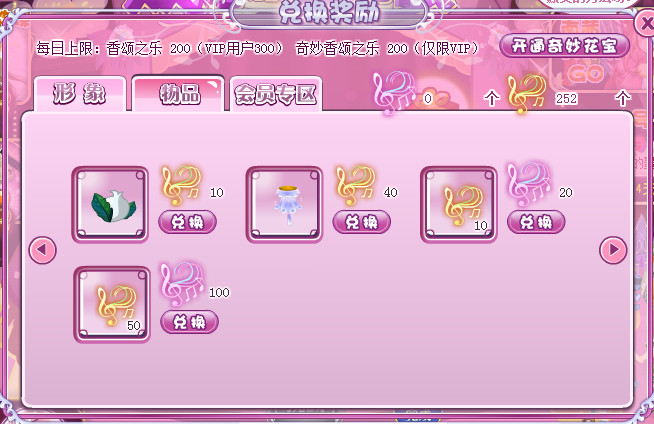Click 兑换 under the 40 note price

(362, 222)
